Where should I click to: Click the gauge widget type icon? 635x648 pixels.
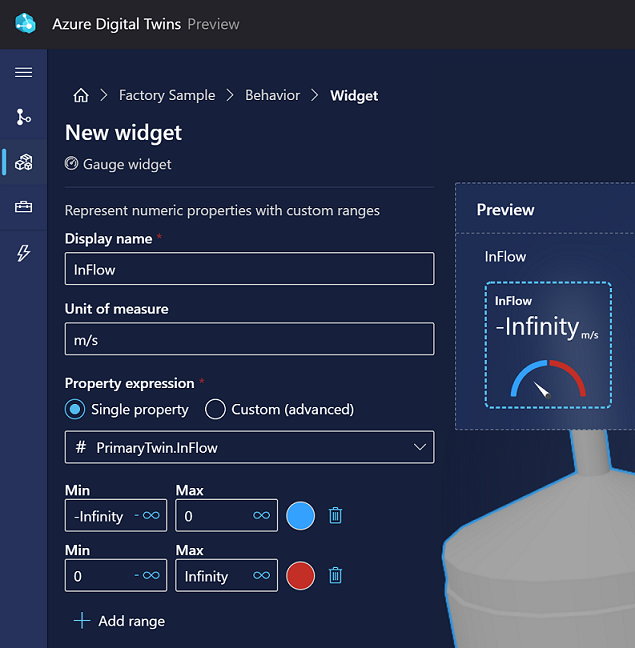pos(71,164)
